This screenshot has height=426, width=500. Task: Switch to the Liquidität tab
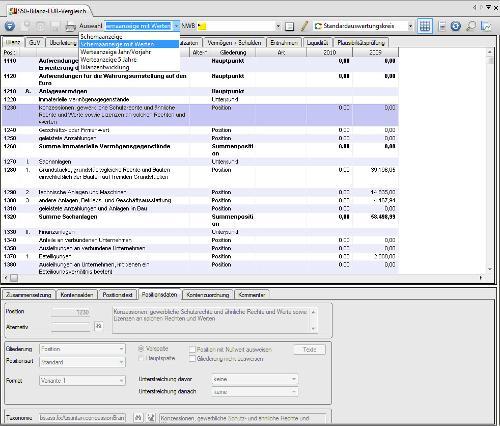click(x=317, y=43)
